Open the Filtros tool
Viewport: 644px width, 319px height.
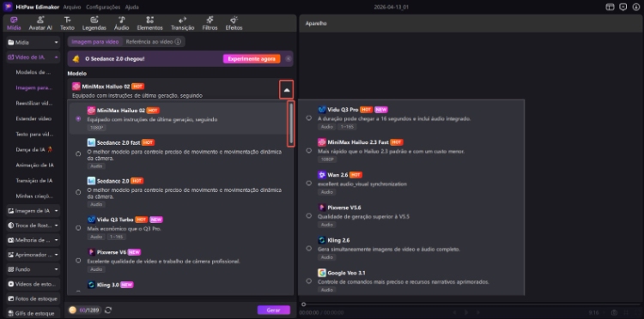click(x=210, y=23)
